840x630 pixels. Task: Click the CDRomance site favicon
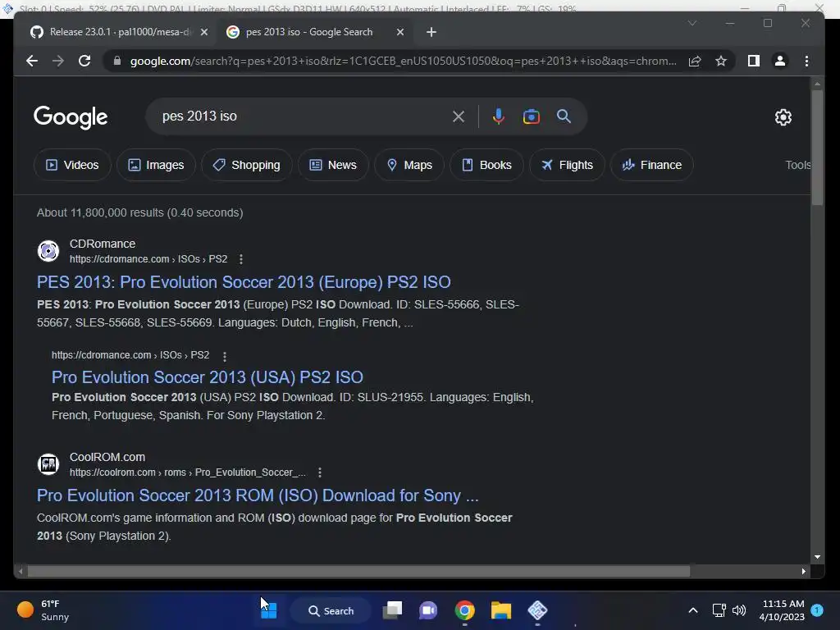[x=48, y=251]
